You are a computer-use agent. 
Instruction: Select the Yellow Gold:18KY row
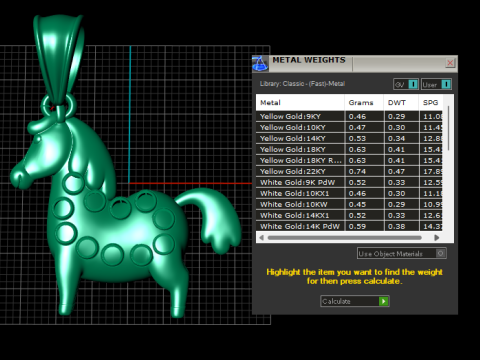coord(349,149)
